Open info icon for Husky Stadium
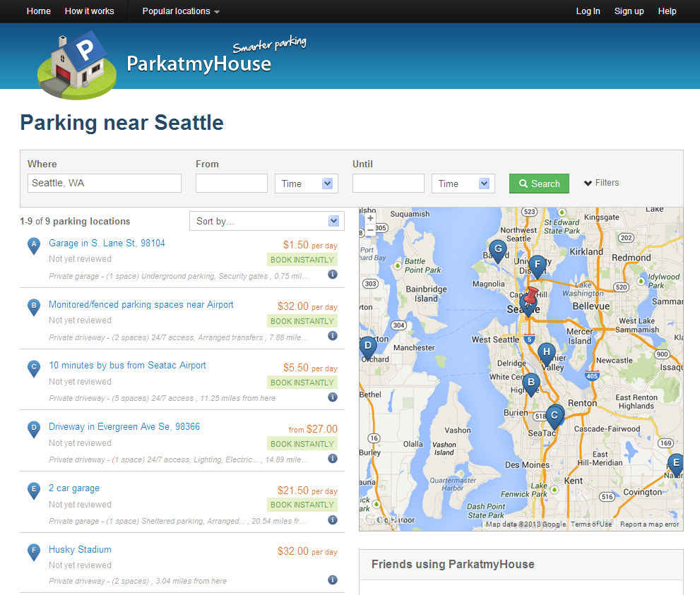 [333, 580]
